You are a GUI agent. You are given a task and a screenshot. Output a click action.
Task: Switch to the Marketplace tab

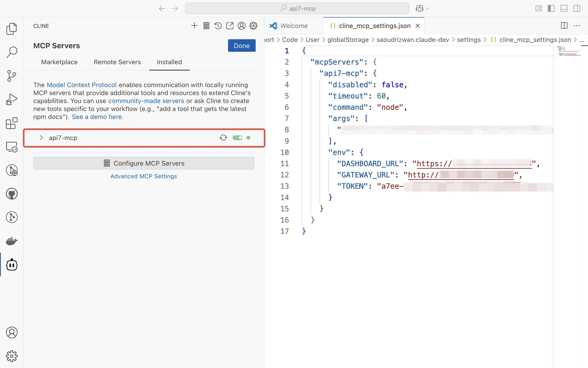click(x=59, y=62)
